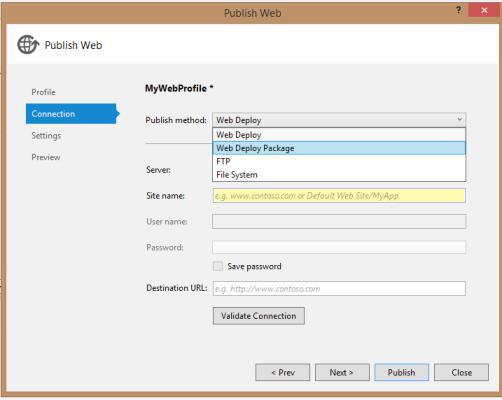Close the Publish Web dialog with X

click(x=484, y=10)
